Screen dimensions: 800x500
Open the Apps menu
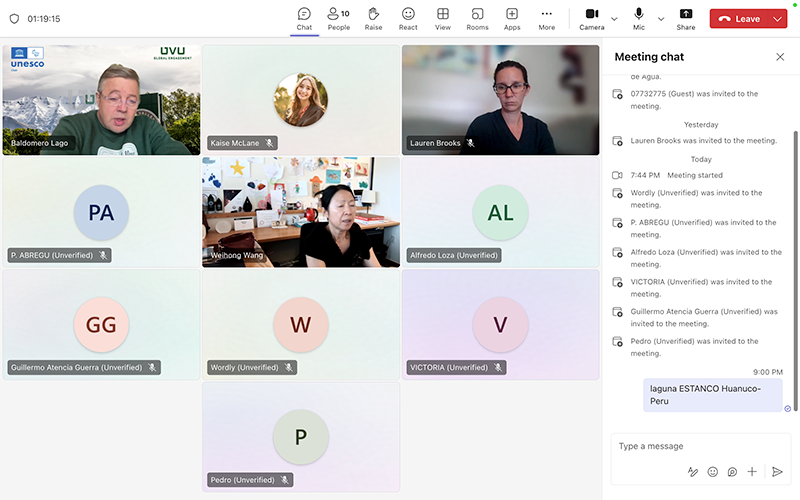click(512, 18)
